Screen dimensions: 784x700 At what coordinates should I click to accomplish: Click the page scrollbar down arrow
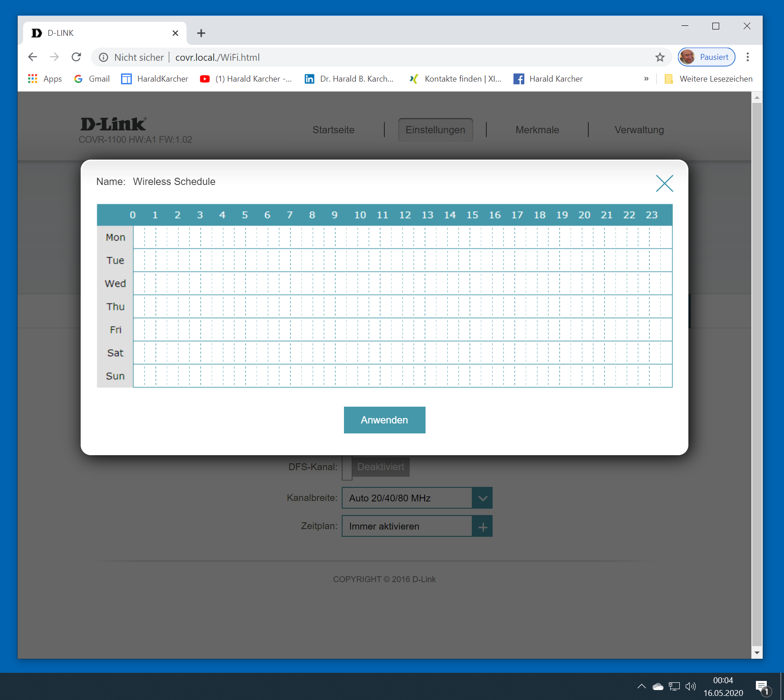point(757,653)
